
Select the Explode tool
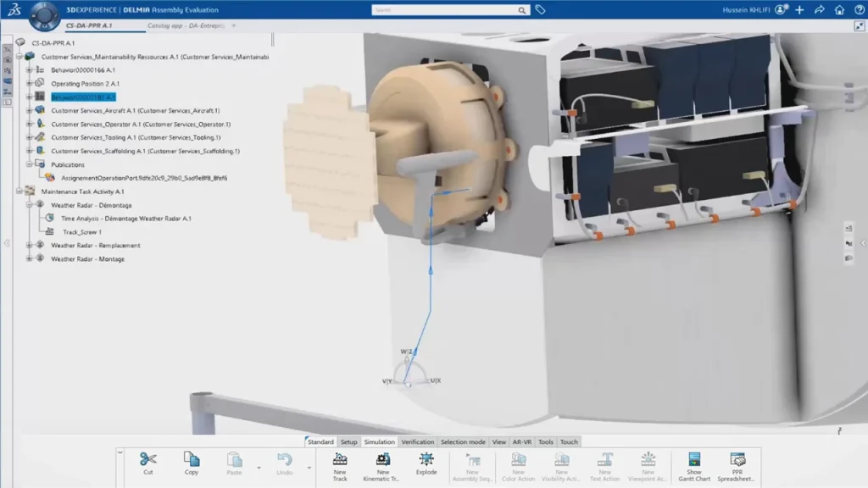click(426, 463)
